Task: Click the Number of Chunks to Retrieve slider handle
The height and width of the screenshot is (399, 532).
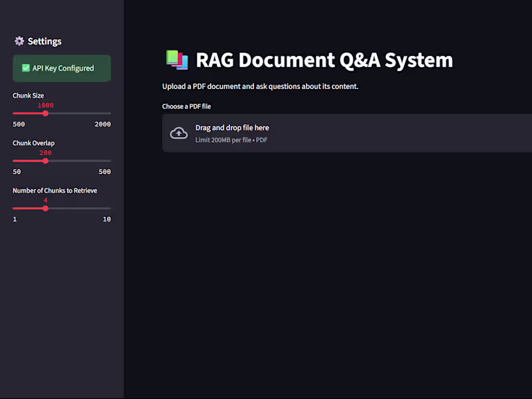Action: pyautogui.click(x=45, y=208)
